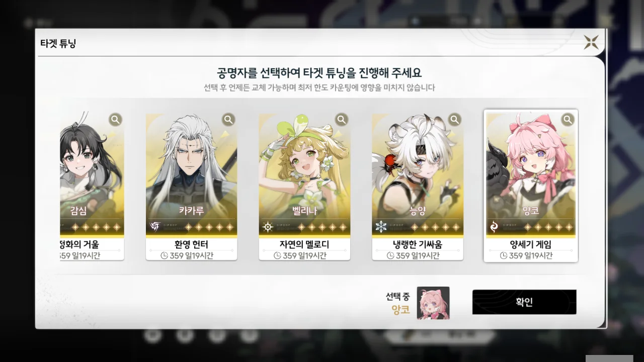Viewport: 644px width, 362px height.
Task: Confirm selection with the 확인 button
Action: [x=524, y=302]
